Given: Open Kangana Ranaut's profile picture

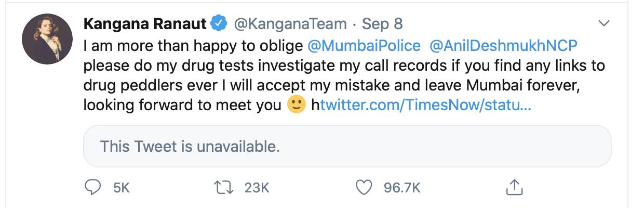Looking at the screenshot, I should click(x=47, y=39).
